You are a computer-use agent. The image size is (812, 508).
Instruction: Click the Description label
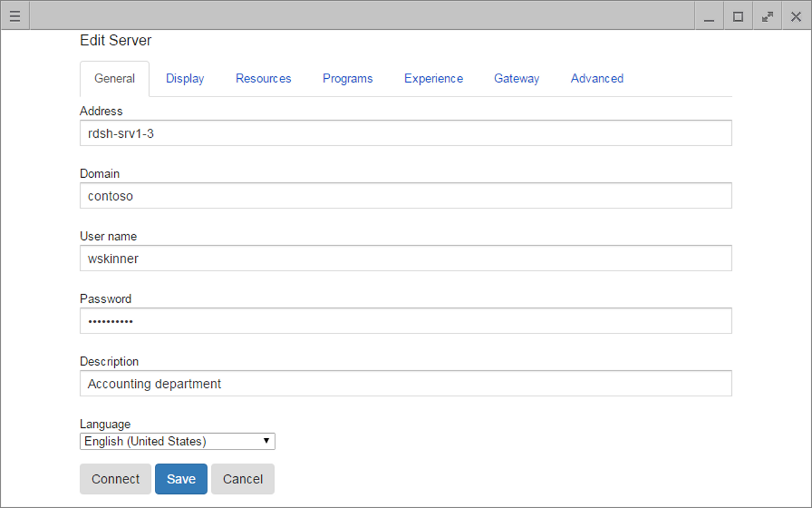coord(109,361)
